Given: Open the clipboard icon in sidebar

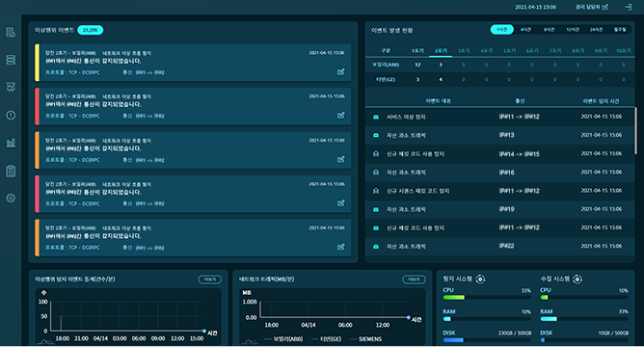Looking at the screenshot, I should pyautogui.click(x=11, y=171).
